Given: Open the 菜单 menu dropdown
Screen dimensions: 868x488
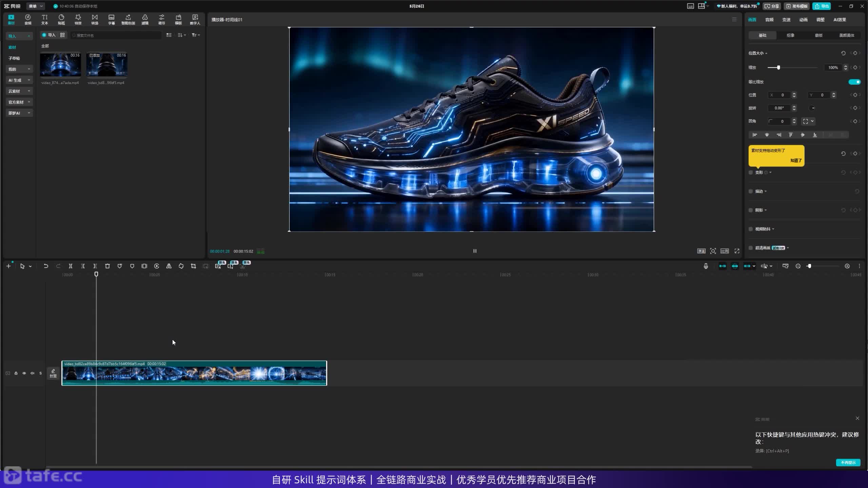Looking at the screenshot, I should pos(35,6).
